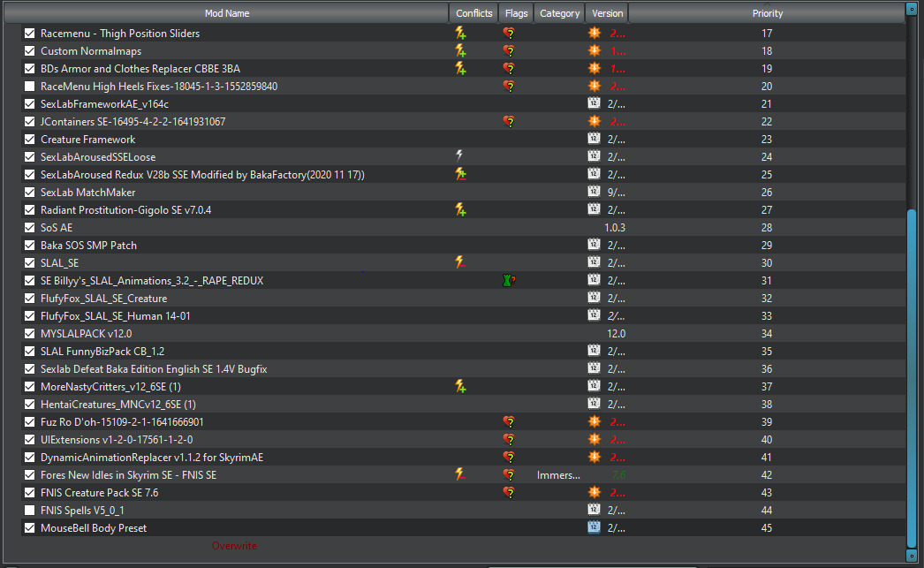Click the orange update icon for Custom Normalmaps
The height and width of the screenshot is (568, 924).
[x=594, y=50]
